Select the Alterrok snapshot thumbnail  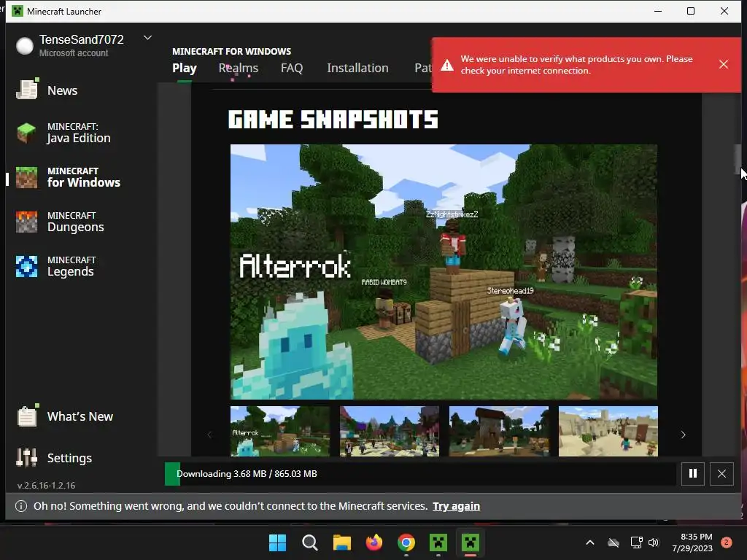pos(280,431)
